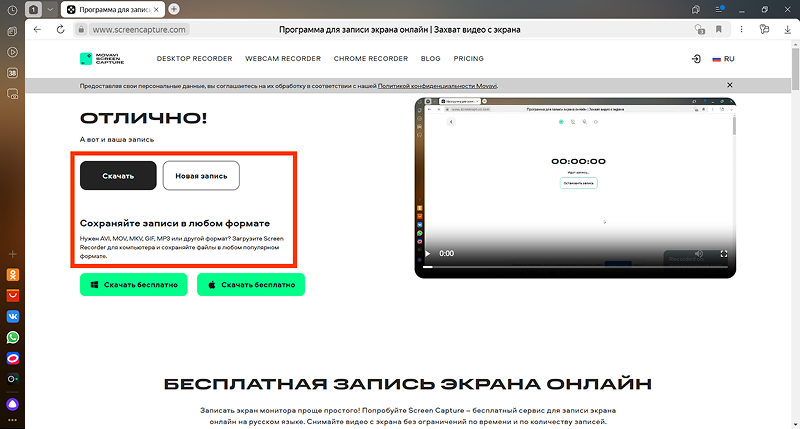Click the 'А вот и ваша запись' text

click(117, 139)
